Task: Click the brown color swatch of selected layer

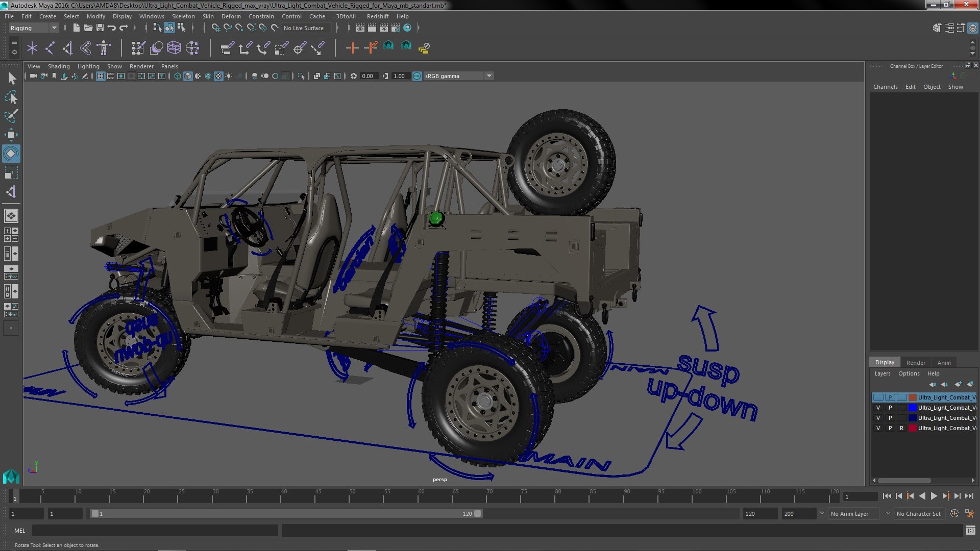Action: pyautogui.click(x=912, y=397)
